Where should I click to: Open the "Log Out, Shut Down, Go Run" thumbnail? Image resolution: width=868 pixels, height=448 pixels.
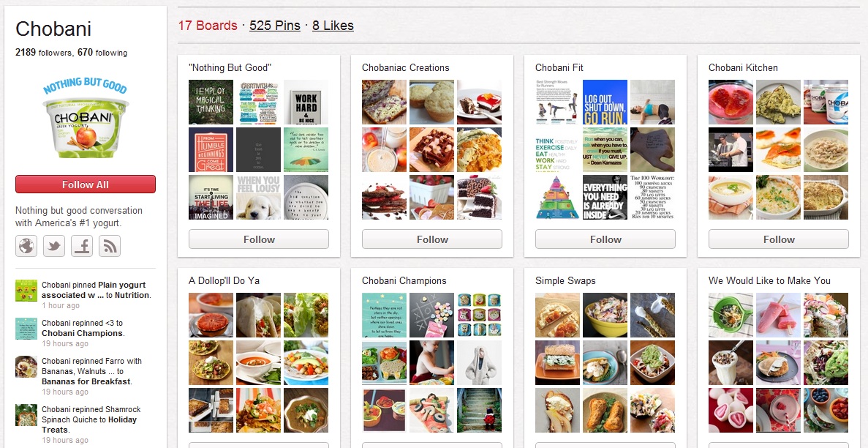point(605,102)
